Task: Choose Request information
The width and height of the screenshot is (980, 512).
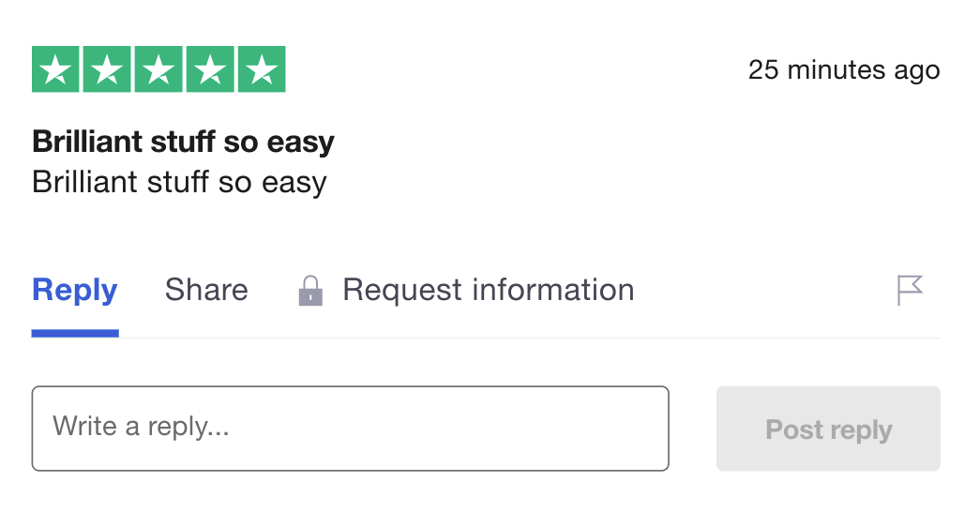Action: click(488, 290)
